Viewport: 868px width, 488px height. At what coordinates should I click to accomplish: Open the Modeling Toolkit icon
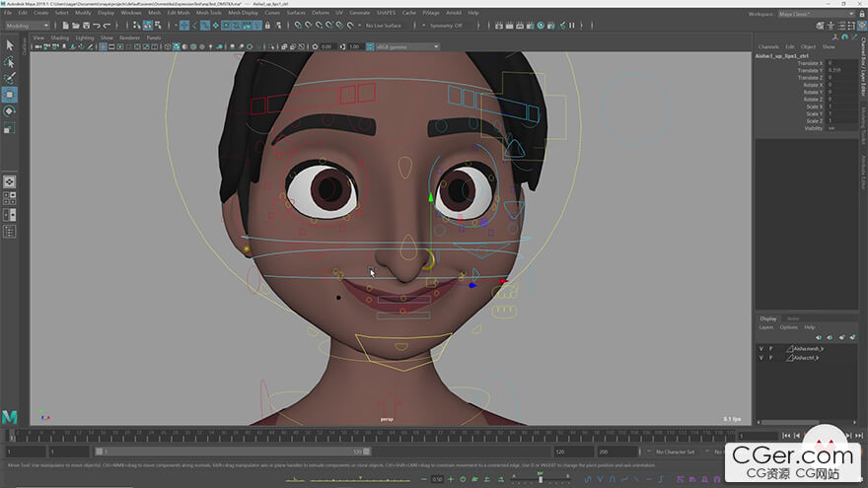[821, 26]
